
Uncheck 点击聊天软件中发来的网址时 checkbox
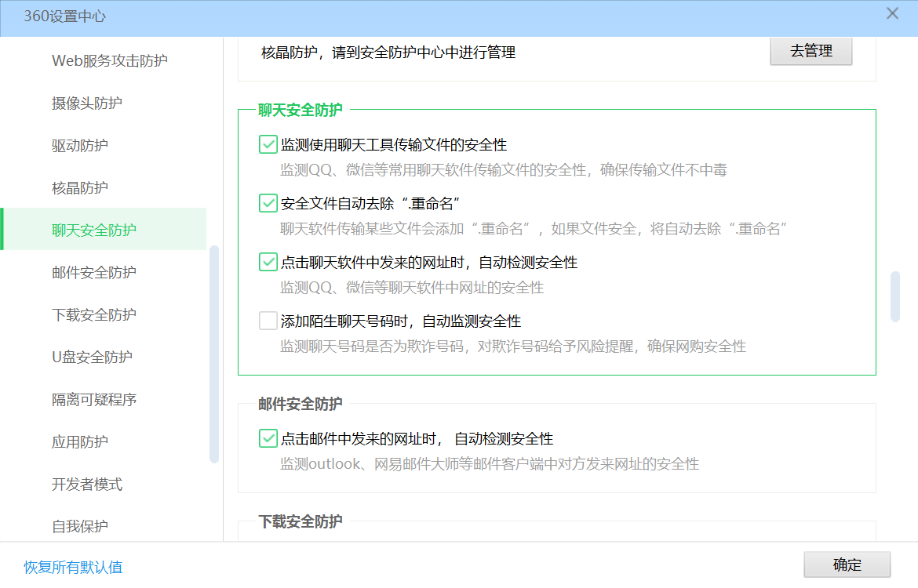[x=268, y=262]
